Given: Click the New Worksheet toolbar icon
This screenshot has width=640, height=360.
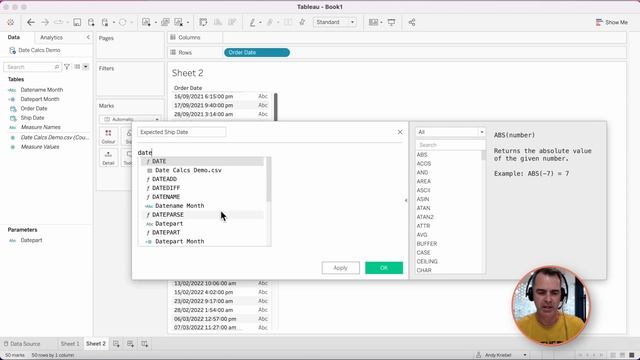Looking at the screenshot, I should click(x=146, y=22).
